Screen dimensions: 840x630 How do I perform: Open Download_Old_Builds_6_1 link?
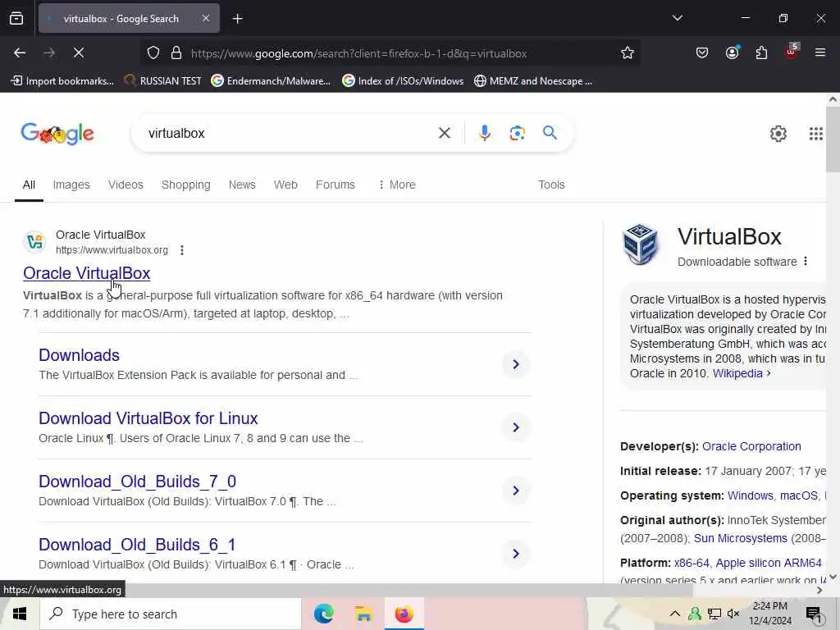click(137, 545)
